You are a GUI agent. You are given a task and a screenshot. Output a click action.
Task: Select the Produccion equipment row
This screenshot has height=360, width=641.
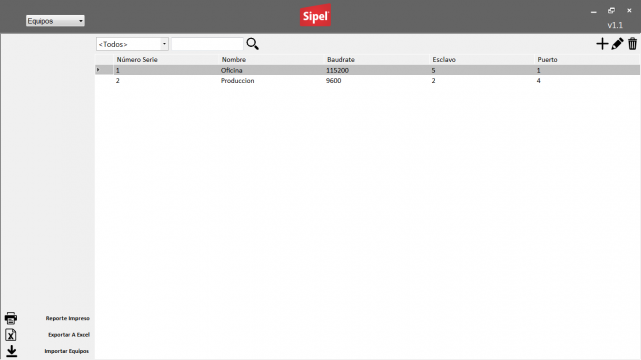coord(368,80)
